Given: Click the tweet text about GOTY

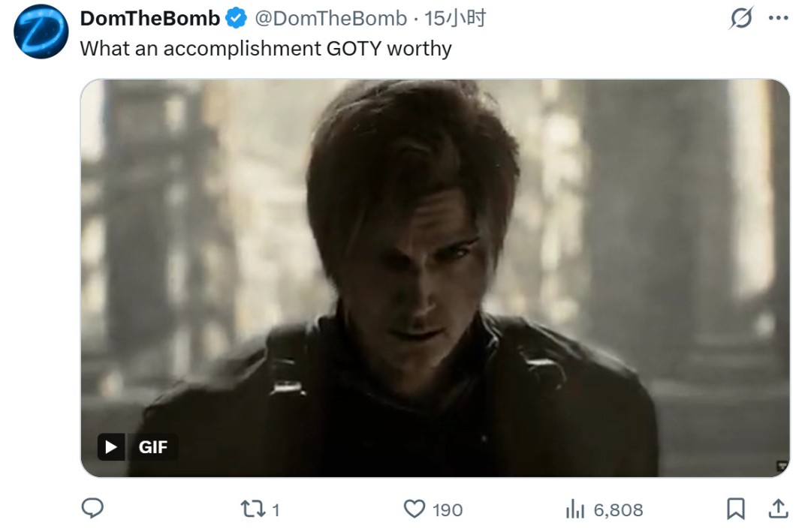Looking at the screenshot, I should pos(266,49).
